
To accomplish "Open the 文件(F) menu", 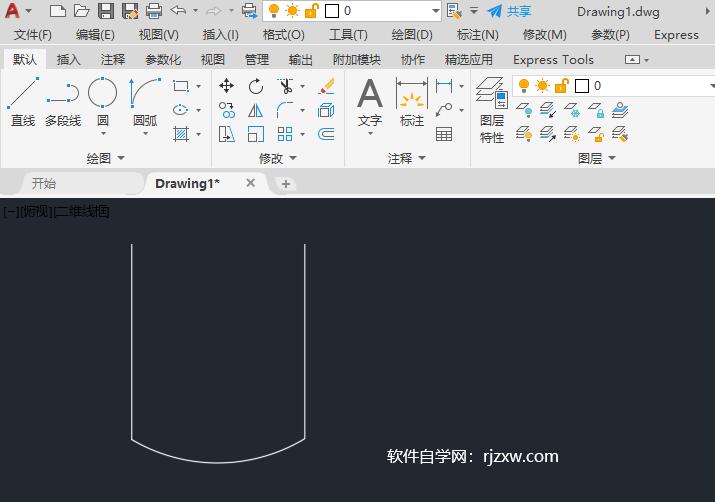I will pos(32,35).
